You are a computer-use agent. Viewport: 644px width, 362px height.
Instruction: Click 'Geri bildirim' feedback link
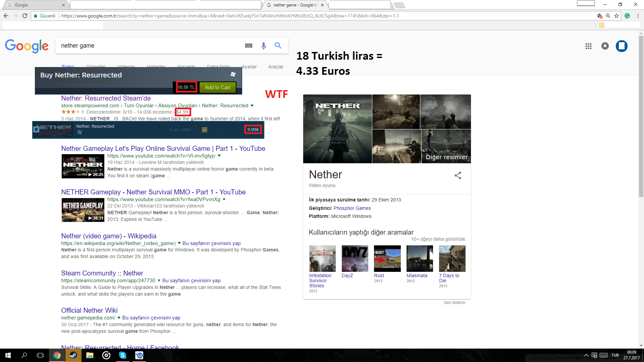(x=454, y=303)
